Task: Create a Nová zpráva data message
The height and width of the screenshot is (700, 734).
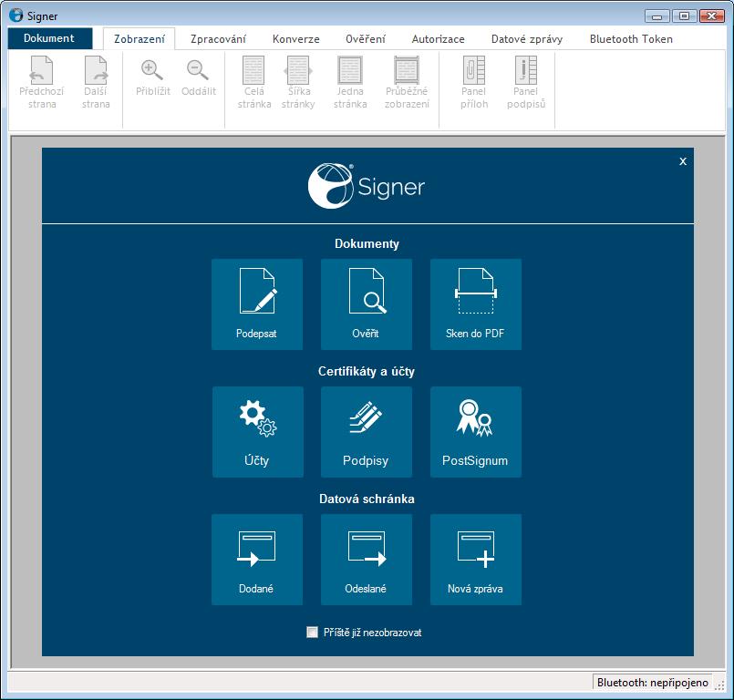Action: click(476, 560)
